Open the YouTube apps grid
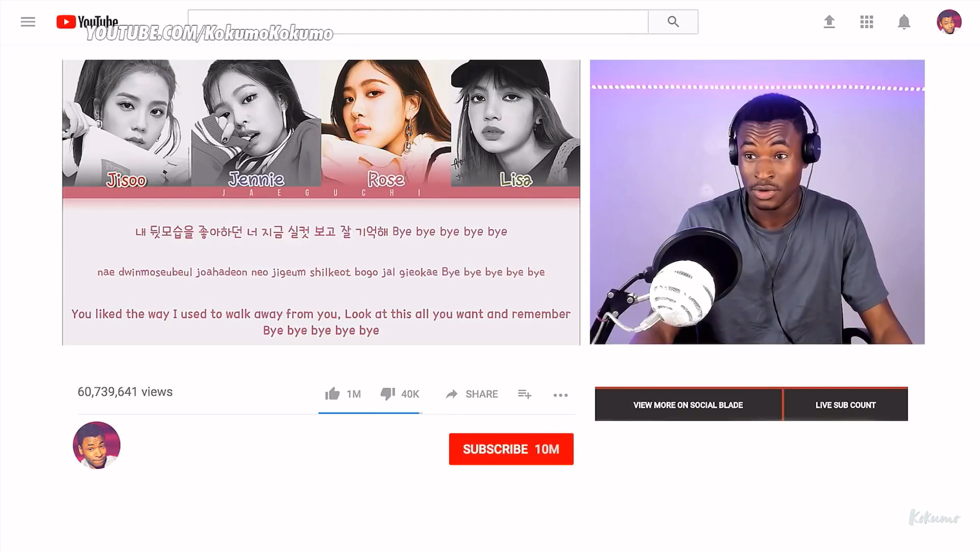 tap(867, 22)
